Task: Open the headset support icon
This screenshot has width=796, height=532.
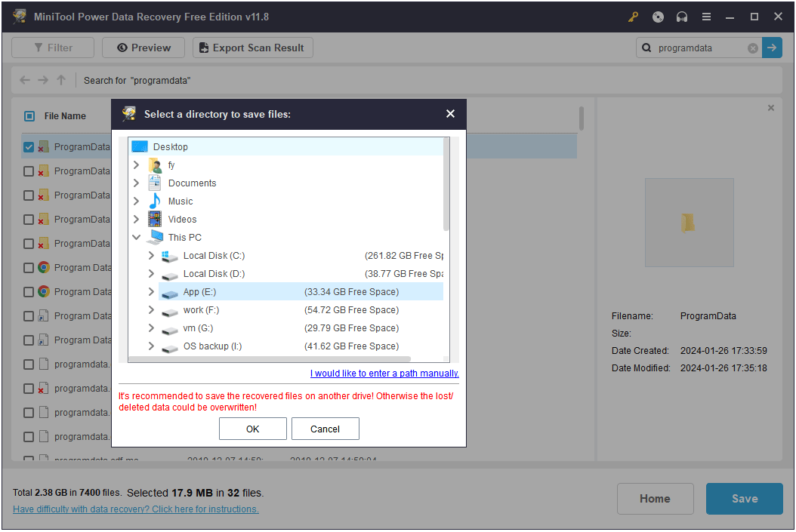Action: (x=682, y=17)
